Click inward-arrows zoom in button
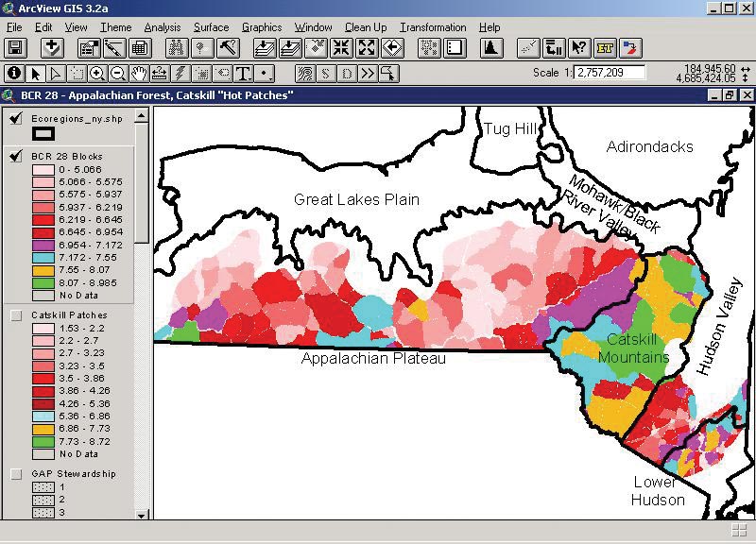Screen dimensions: 756x544 pos(341,48)
